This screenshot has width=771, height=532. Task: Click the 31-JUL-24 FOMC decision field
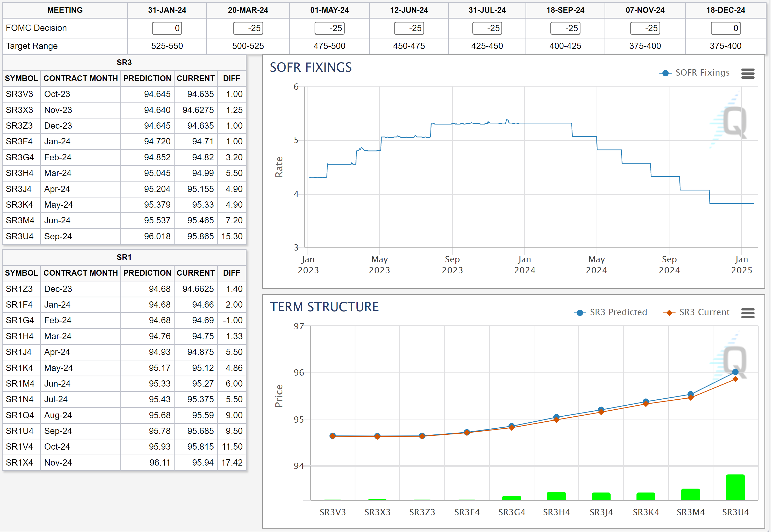tap(487, 28)
